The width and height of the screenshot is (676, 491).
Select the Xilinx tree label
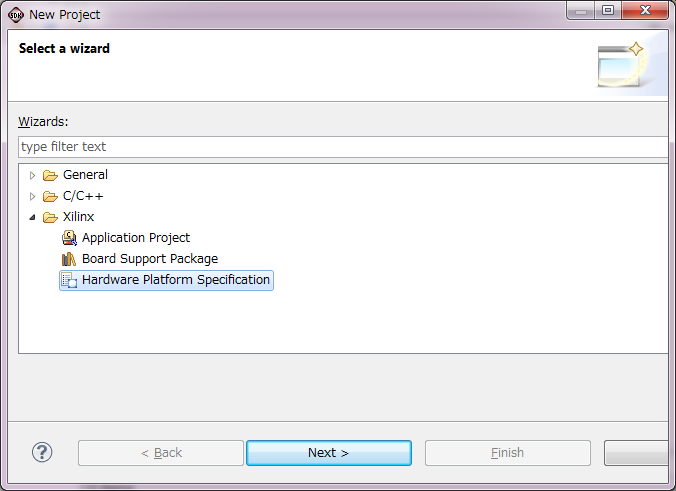[78, 216]
